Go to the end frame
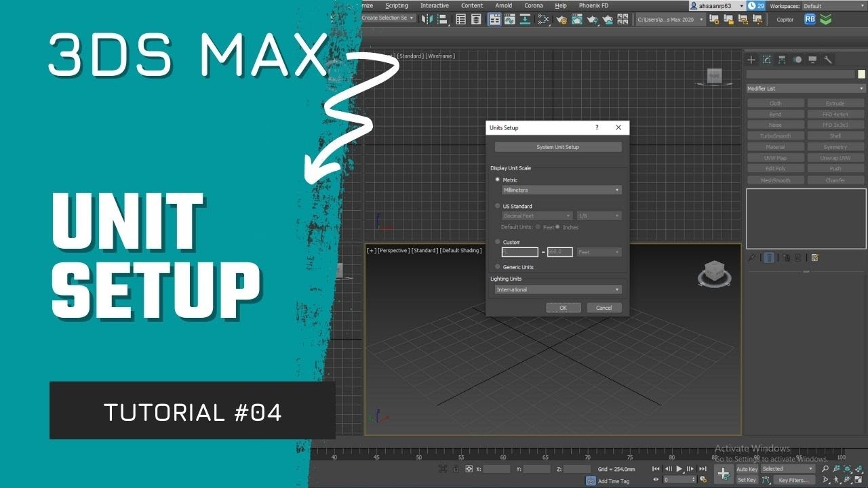Image resolution: width=868 pixels, height=488 pixels. 703,469
